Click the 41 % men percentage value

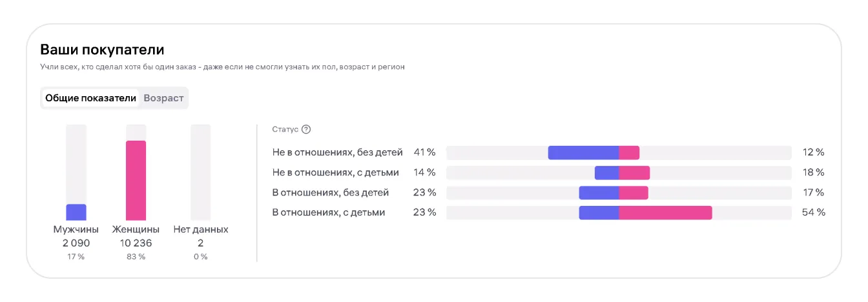click(x=424, y=153)
